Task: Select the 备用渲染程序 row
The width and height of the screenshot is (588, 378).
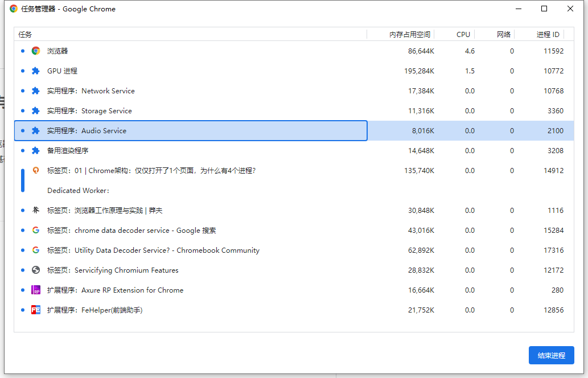Action: point(294,150)
